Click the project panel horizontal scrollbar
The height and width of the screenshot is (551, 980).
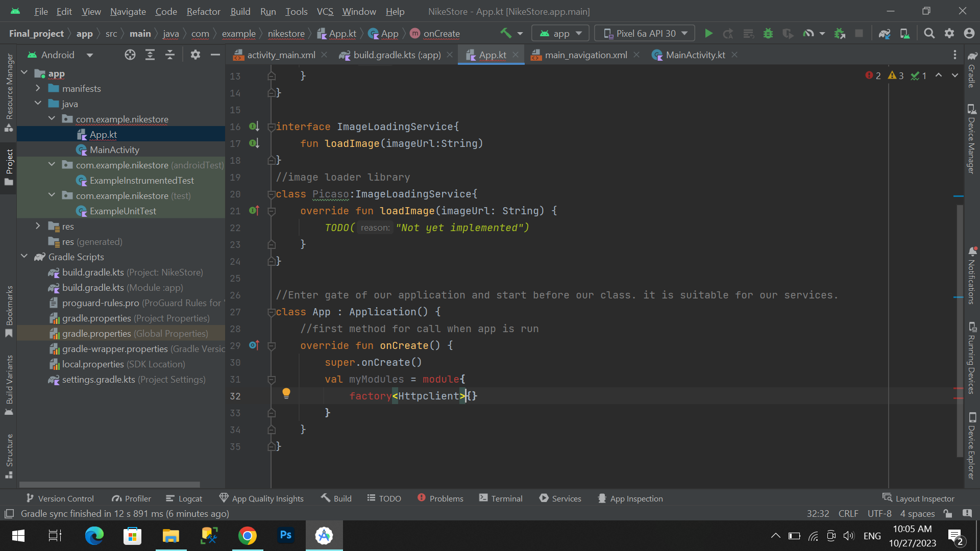click(110, 484)
